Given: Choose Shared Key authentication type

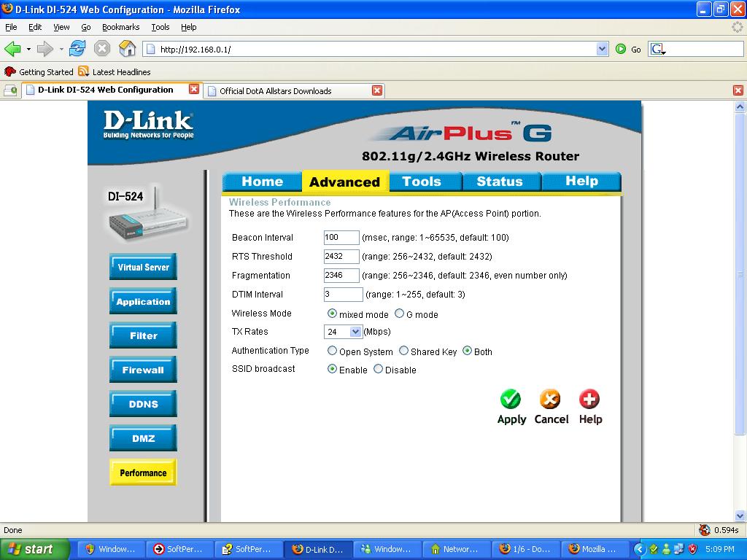Looking at the screenshot, I should pyautogui.click(x=403, y=351).
